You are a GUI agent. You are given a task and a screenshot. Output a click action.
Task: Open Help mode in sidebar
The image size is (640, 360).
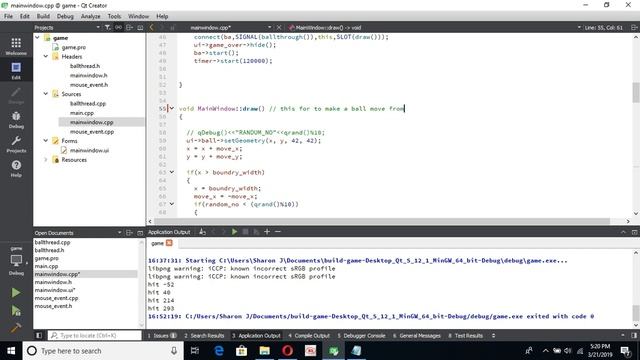coord(16,169)
